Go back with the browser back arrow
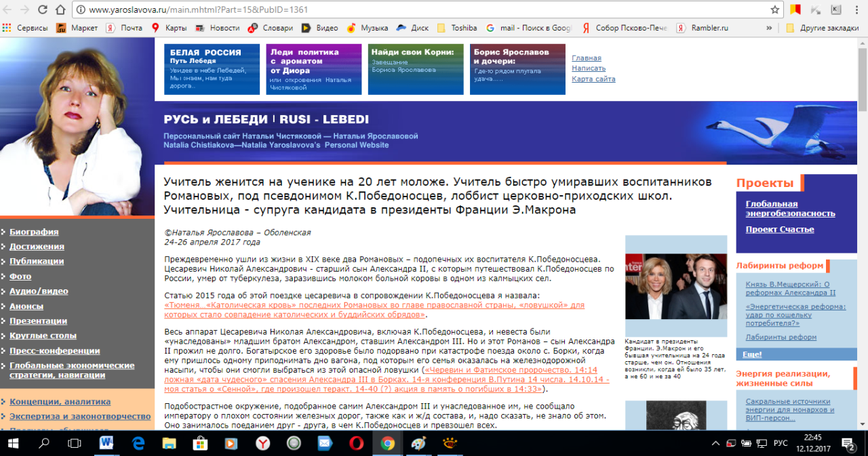 tap(9, 10)
